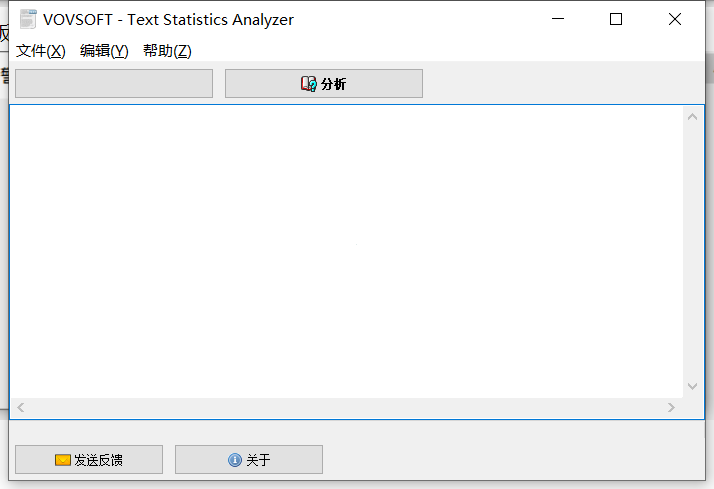Click the 关于 button

249,459
